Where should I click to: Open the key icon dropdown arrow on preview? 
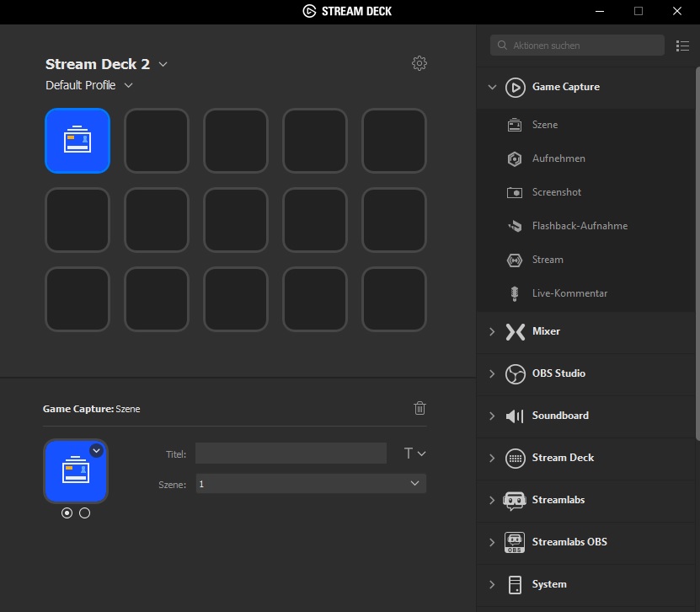(96, 450)
